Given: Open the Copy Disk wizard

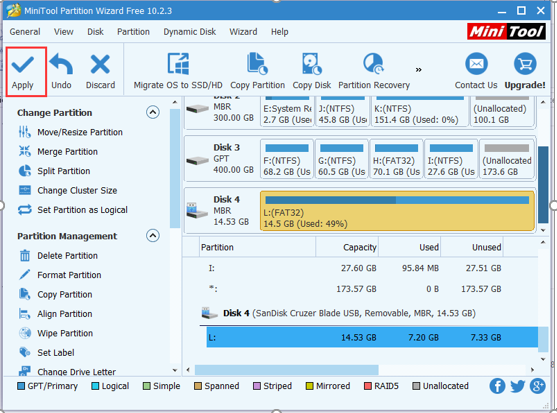Looking at the screenshot, I should [312, 71].
